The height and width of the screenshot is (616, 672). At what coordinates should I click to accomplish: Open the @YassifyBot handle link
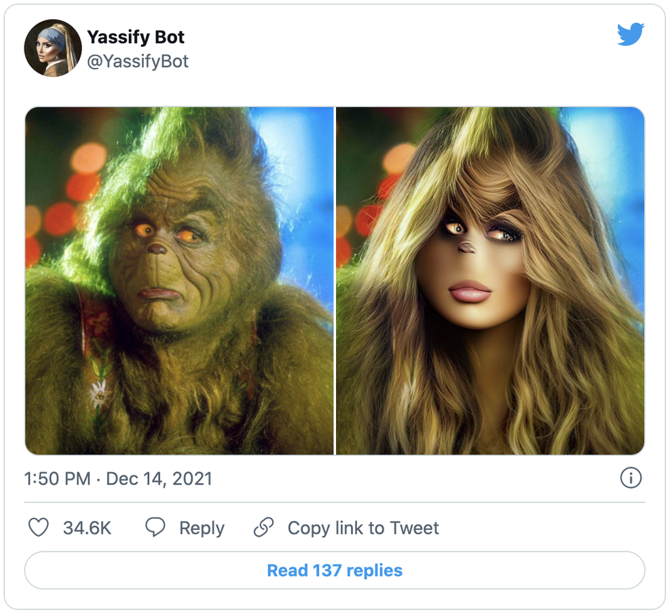pos(138,61)
